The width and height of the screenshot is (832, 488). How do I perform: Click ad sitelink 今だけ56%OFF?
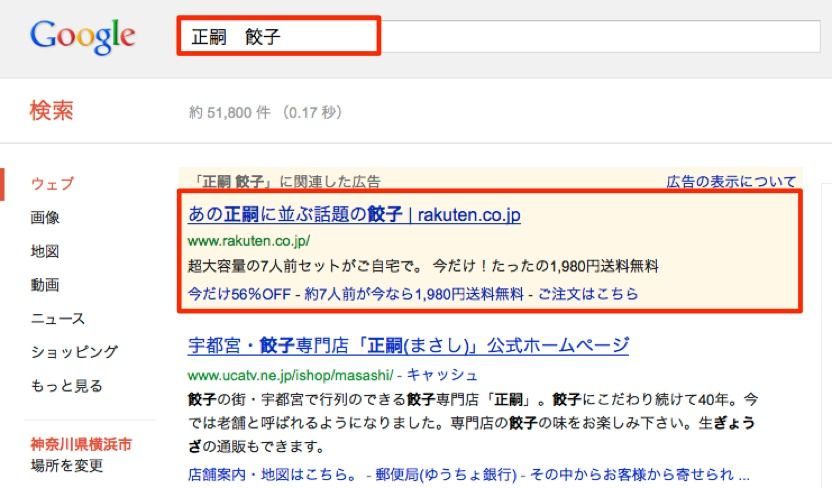point(239,294)
